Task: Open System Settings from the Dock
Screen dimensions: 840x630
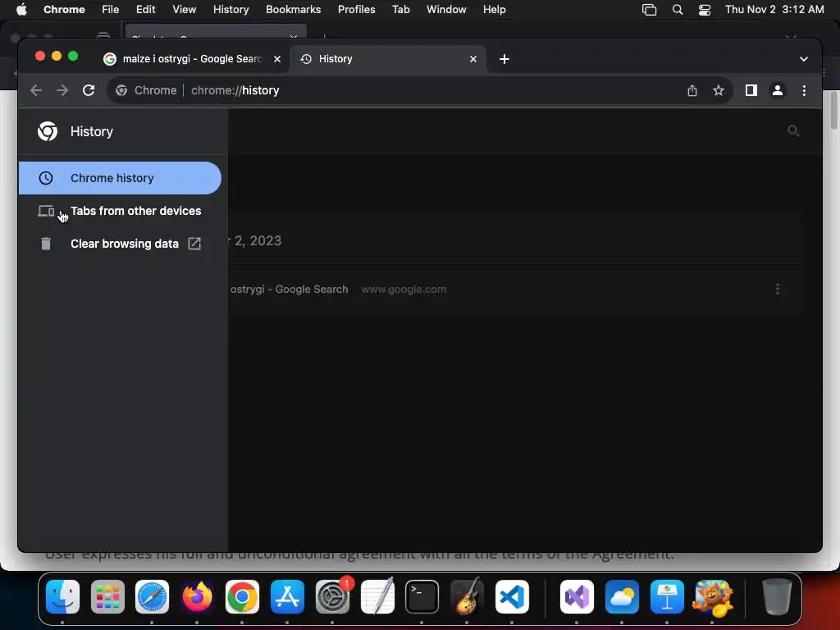Action: coord(332,597)
